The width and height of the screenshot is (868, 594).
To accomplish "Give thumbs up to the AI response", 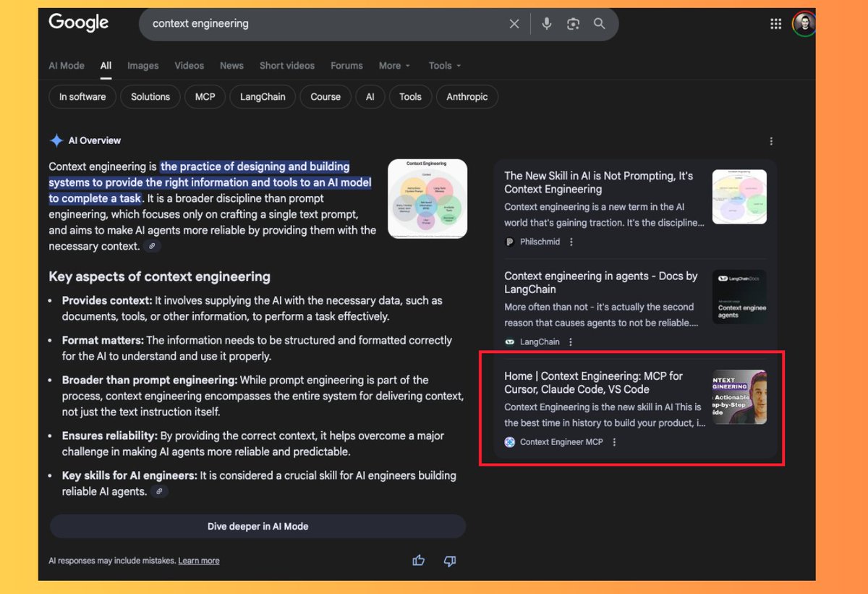I will [419, 560].
